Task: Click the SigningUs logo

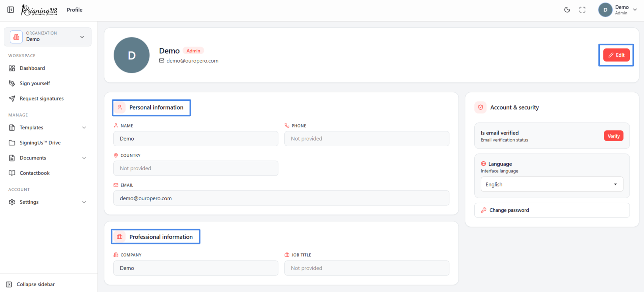Action: (x=39, y=10)
